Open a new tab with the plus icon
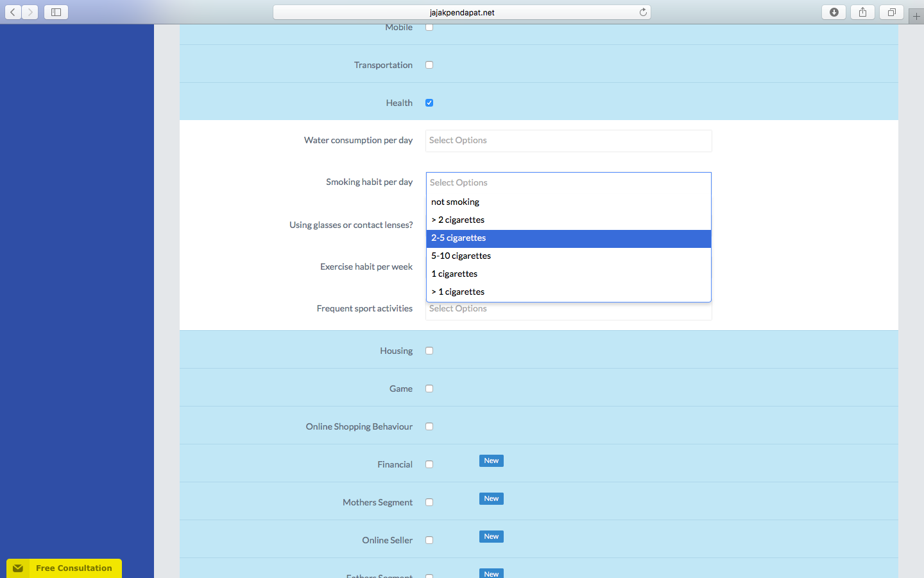The height and width of the screenshot is (578, 924). [916, 16]
